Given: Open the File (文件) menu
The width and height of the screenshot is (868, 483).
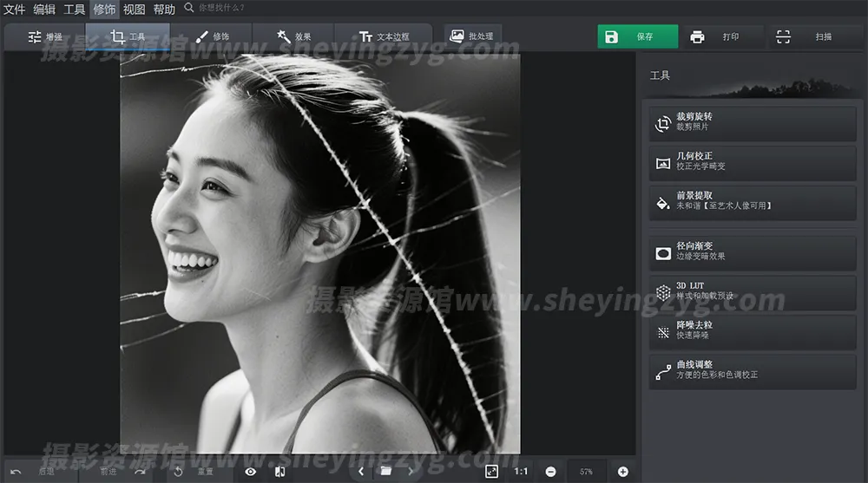Looking at the screenshot, I should (15, 10).
